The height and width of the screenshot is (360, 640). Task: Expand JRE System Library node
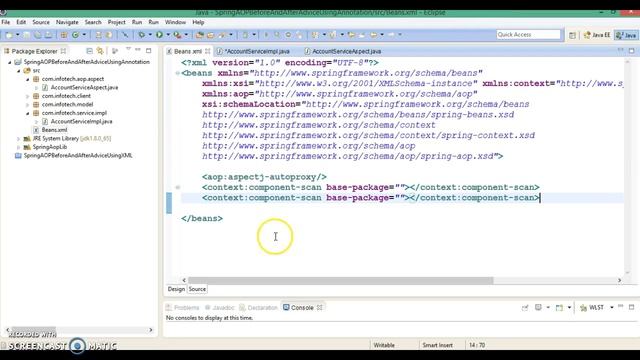click(x=18, y=139)
